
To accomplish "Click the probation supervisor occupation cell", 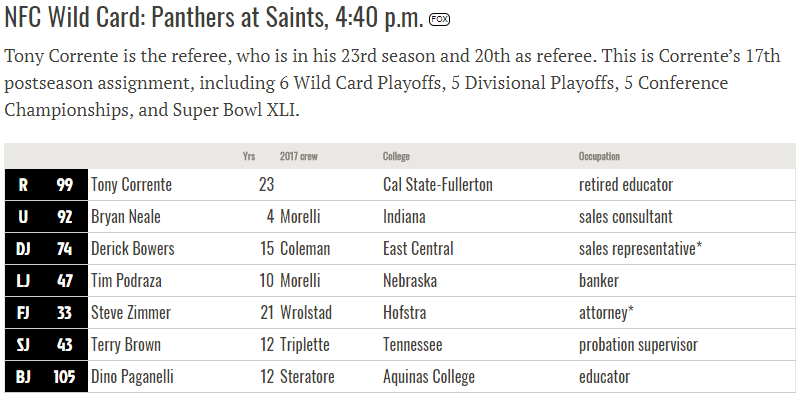I will click(x=638, y=345).
